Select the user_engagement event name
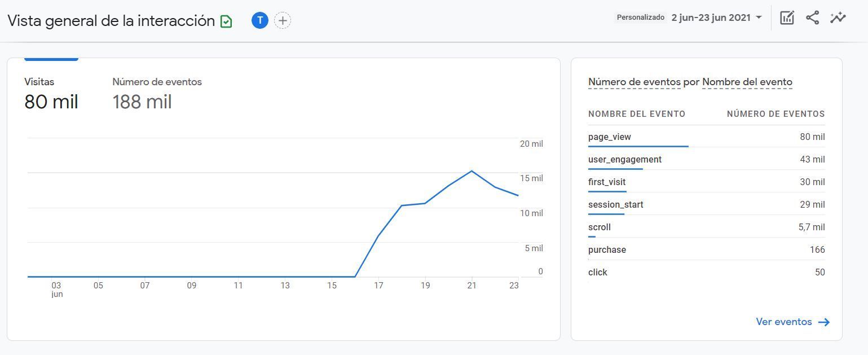The width and height of the screenshot is (868, 355). tap(625, 159)
